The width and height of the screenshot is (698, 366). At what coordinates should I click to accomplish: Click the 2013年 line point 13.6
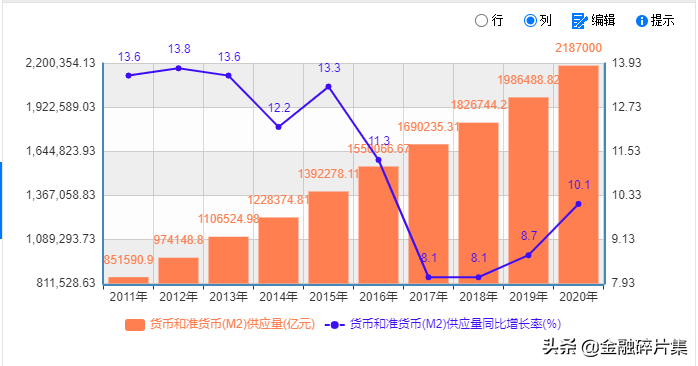[x=228, y=76]
